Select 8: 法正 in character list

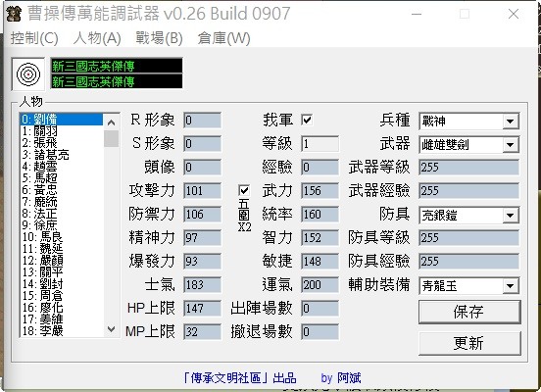[62, 214]
